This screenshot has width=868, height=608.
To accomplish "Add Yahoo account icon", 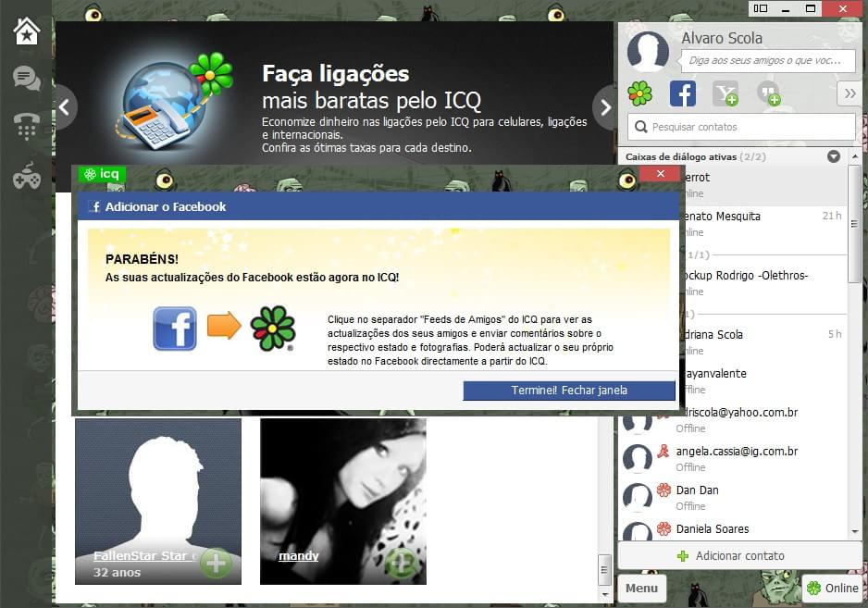I will 725,93.
